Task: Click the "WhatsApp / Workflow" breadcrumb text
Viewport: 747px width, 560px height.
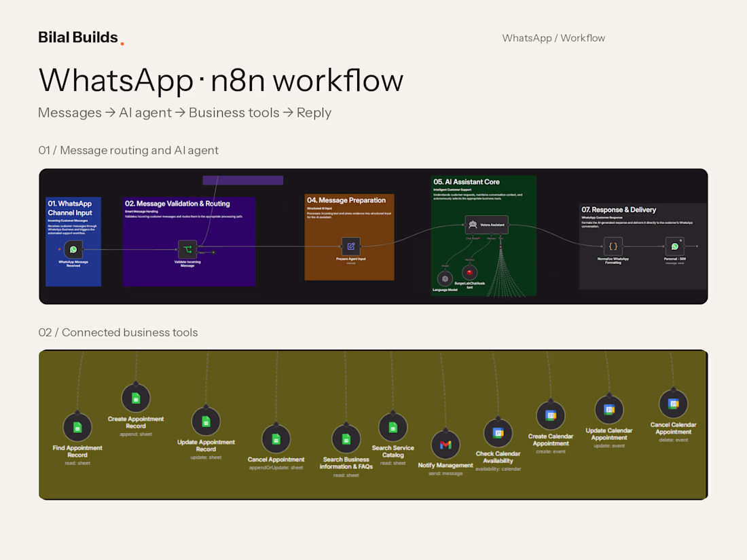Action: [x=553, y=38]
